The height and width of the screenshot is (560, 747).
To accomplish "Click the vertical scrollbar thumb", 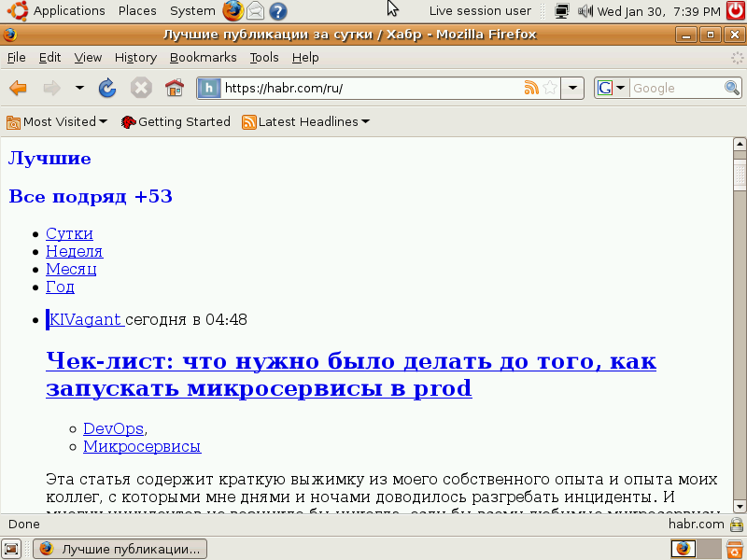I will click(740, 175).
